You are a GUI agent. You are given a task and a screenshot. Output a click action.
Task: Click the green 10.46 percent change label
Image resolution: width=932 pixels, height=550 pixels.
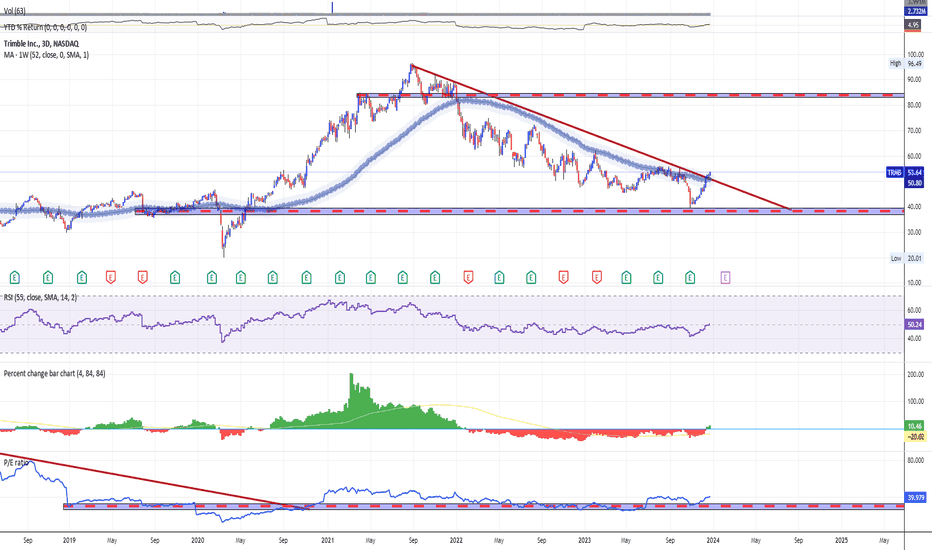pyautogui.click(x=915, y=426)
